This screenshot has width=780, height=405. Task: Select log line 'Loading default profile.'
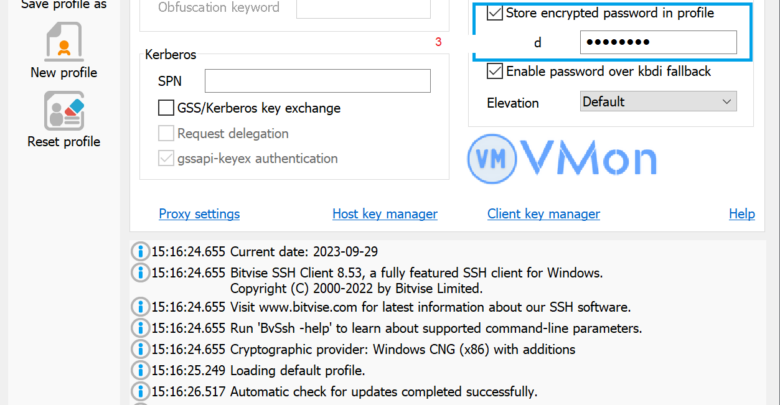pyautogui.click(x=297, y=371)
